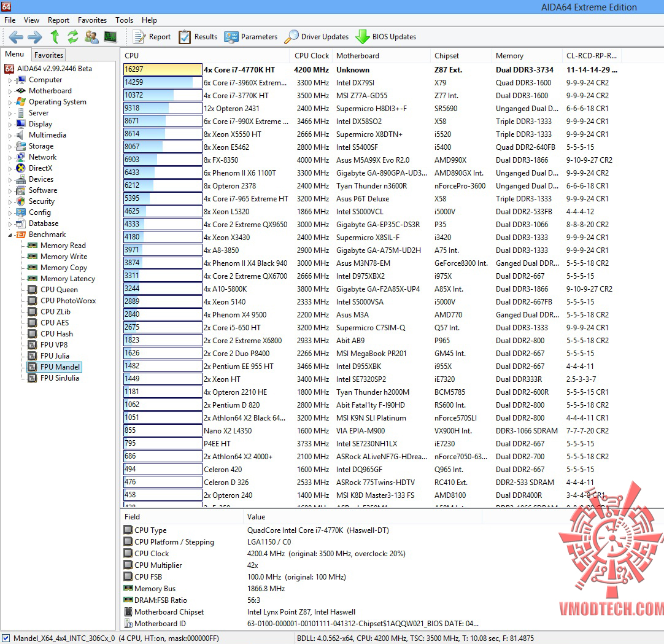
Task: Open the Report menu
Action: click(x=58, y=20)
